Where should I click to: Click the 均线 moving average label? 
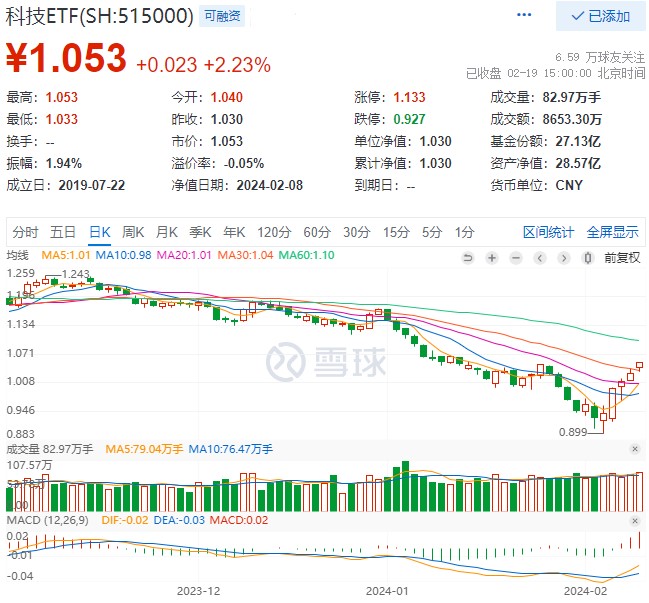pyautogui.click(x=17, y=255)
